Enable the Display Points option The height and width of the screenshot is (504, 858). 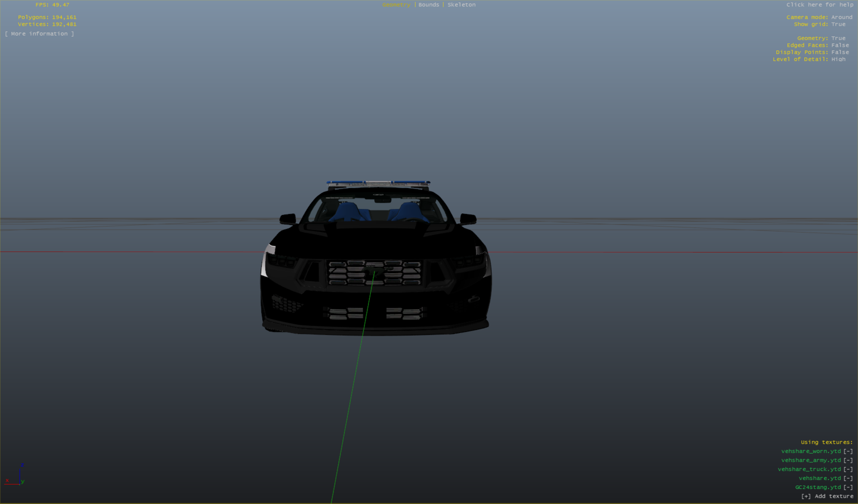tap(840, 52)
